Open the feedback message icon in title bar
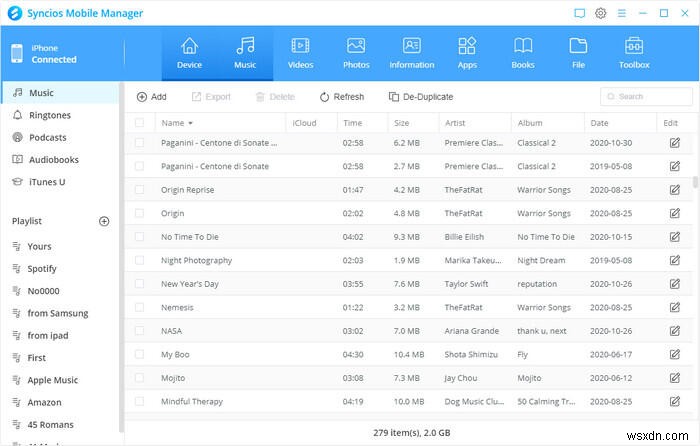 579,13
